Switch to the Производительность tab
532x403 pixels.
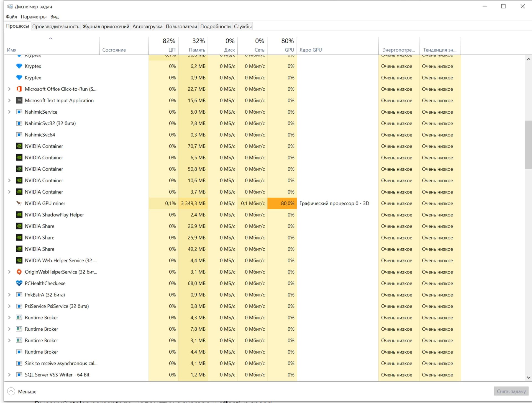coord(56,26)
